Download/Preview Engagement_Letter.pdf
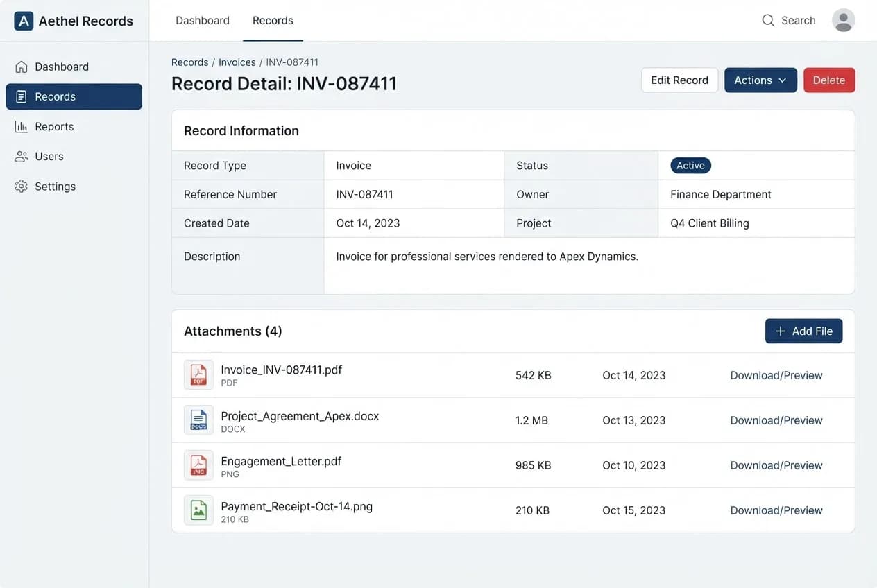Screen dimensions: 877x588 tap(776, 466)
